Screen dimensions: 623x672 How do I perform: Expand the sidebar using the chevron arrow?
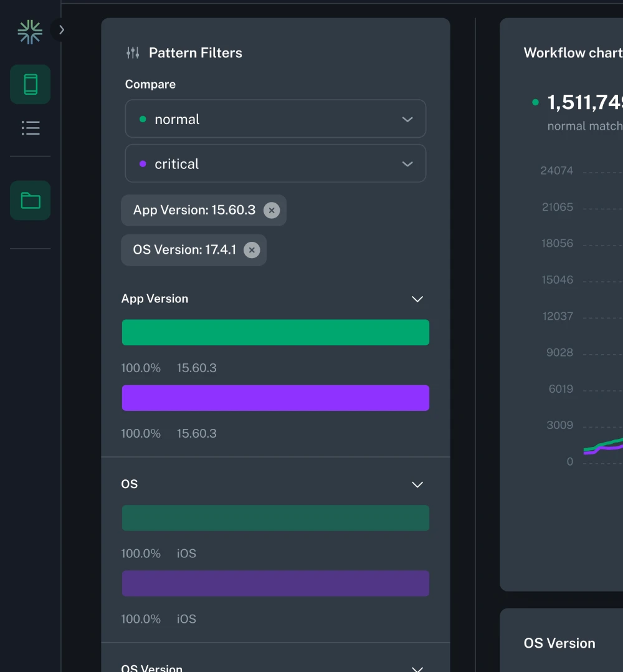60,29
